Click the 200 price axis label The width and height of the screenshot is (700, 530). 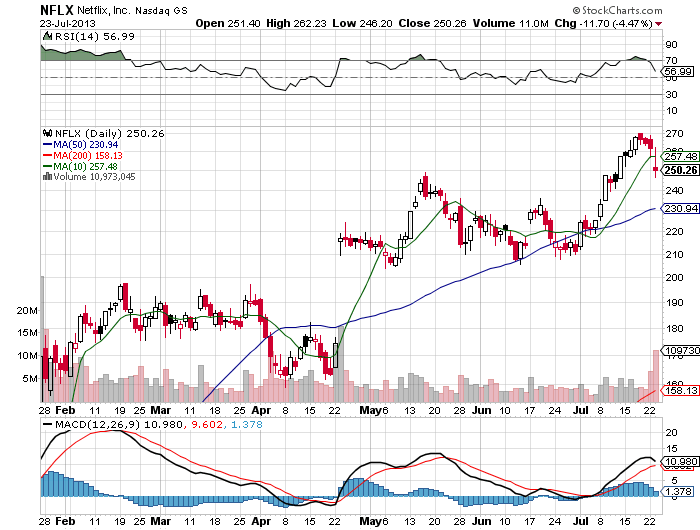674,277
